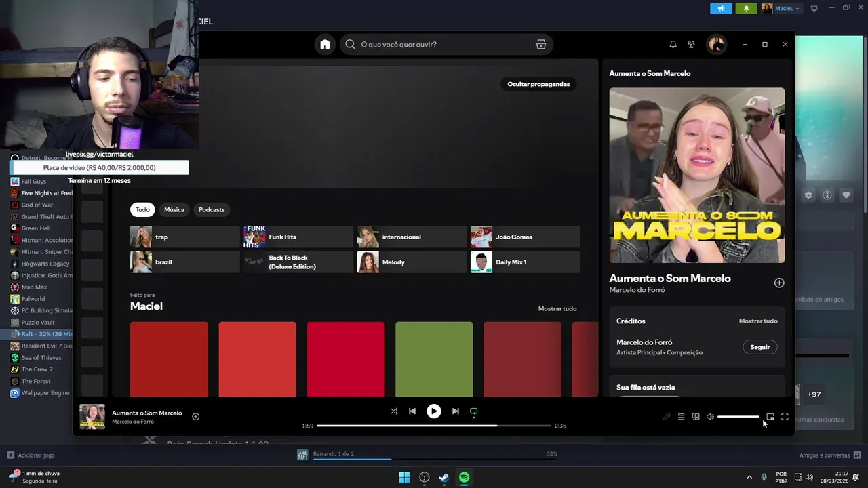Go to Spotify home via house icon
This screenshot has height=488, width=868.
(x=325, y=44)
